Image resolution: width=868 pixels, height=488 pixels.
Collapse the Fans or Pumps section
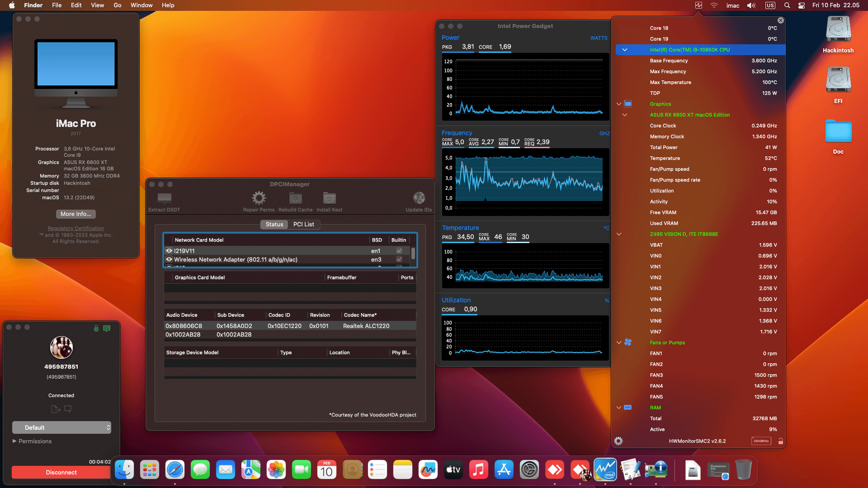[x=618, y=343]
